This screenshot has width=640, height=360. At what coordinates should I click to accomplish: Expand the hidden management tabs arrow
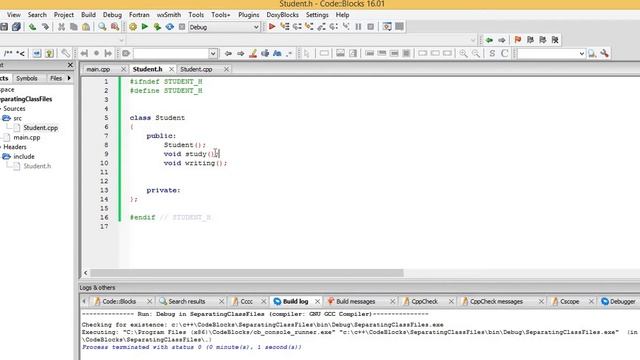click(69, 78)
